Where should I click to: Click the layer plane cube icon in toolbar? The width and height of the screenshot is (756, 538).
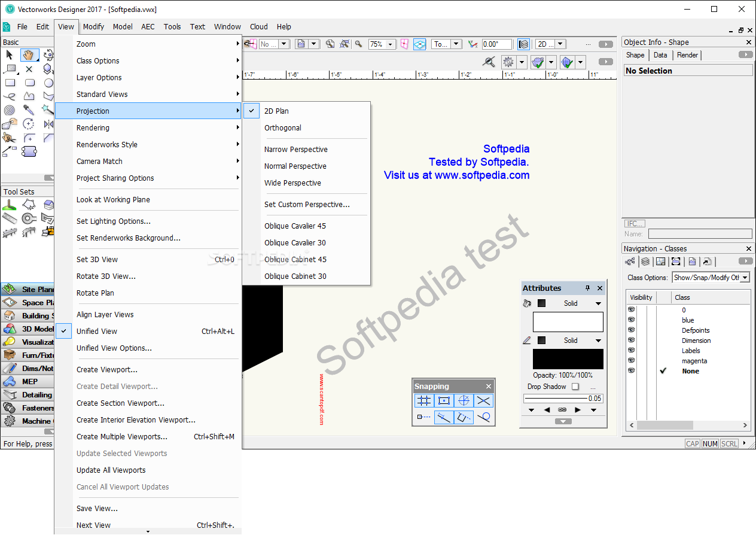pyautogui.click(x=523, y=44)
